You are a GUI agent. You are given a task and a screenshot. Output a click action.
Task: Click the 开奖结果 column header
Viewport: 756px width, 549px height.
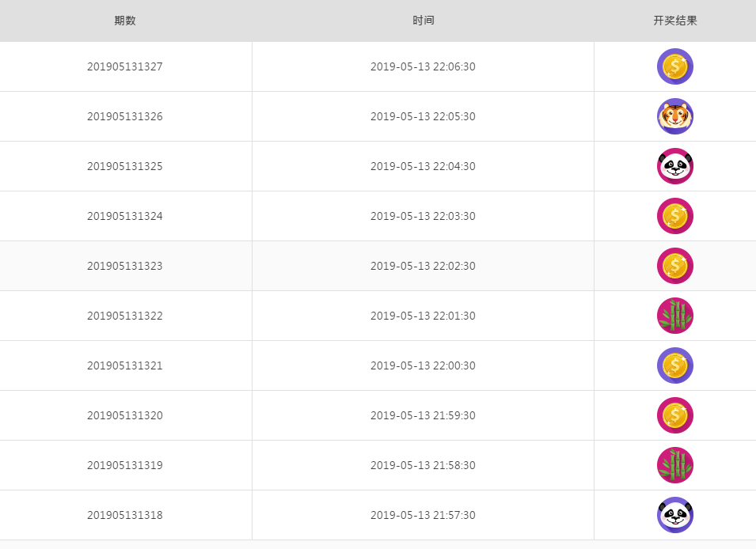pos(675,21)
